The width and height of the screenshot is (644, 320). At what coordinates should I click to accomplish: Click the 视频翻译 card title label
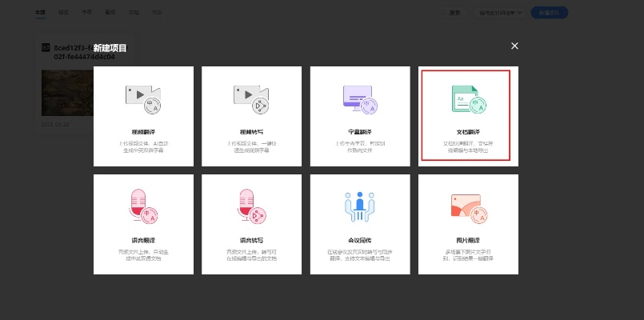[x=143, y=132]
